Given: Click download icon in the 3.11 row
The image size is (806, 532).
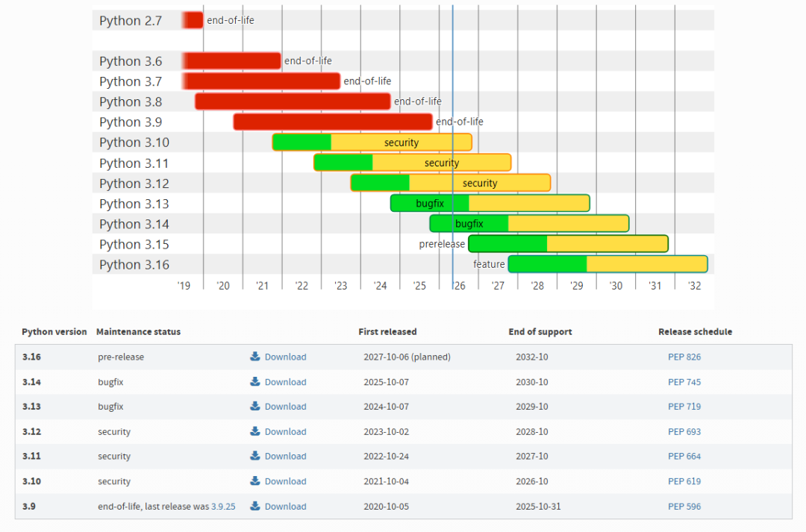Looking at the screenshot, I should coord(255,456).
